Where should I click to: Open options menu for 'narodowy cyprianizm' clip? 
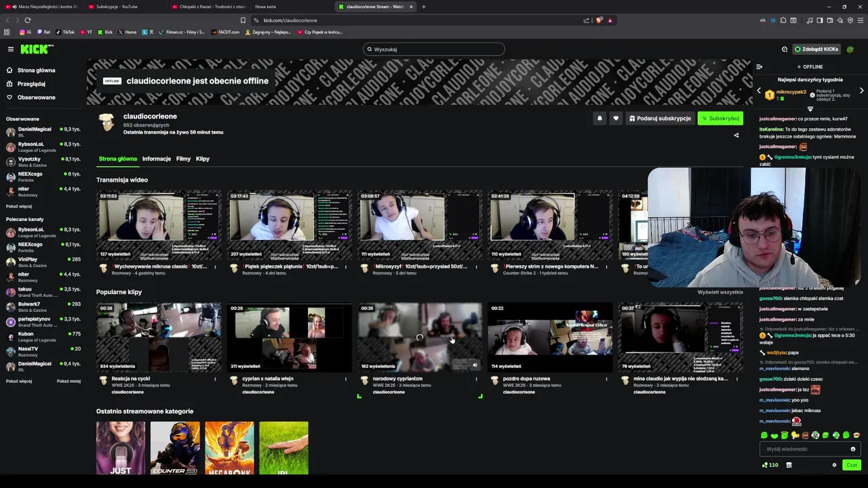coord(476,379)
